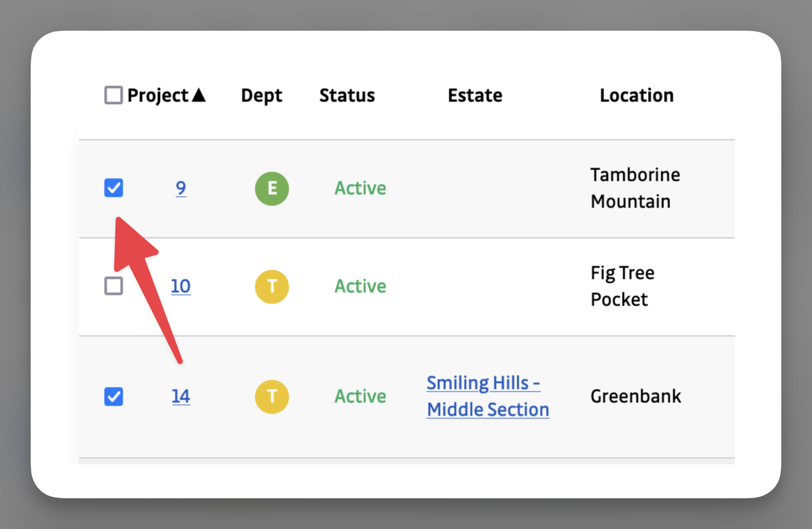Click the yellow T badge on project 10's row
Image resolution: width=812 pixels, height=529 pixels.
click(271, 286)
